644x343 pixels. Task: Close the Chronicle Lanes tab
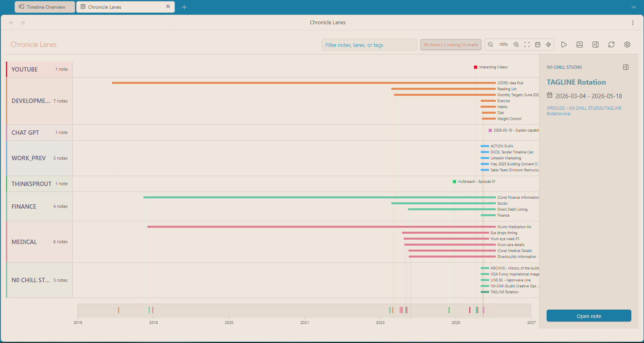click(168, 7)
